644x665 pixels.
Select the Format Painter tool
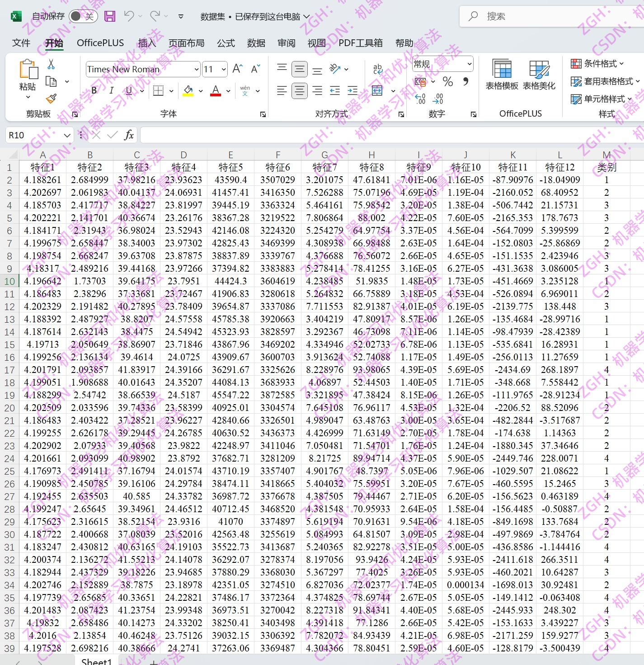(51, 99)
